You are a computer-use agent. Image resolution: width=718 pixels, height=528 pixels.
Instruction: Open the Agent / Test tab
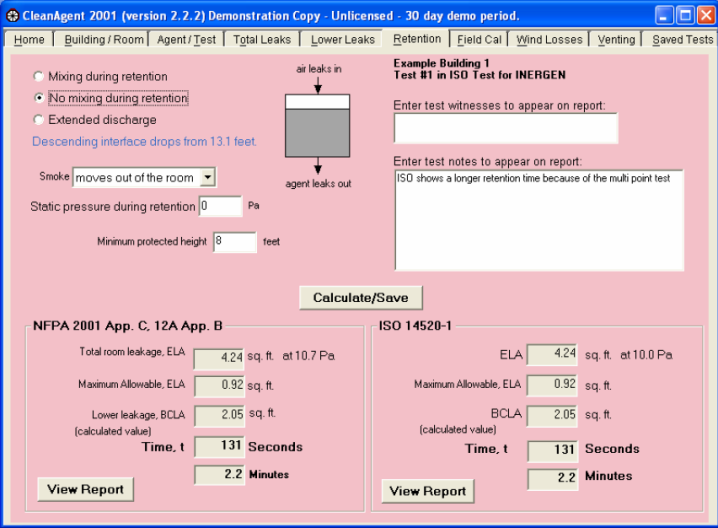point(186,40)
